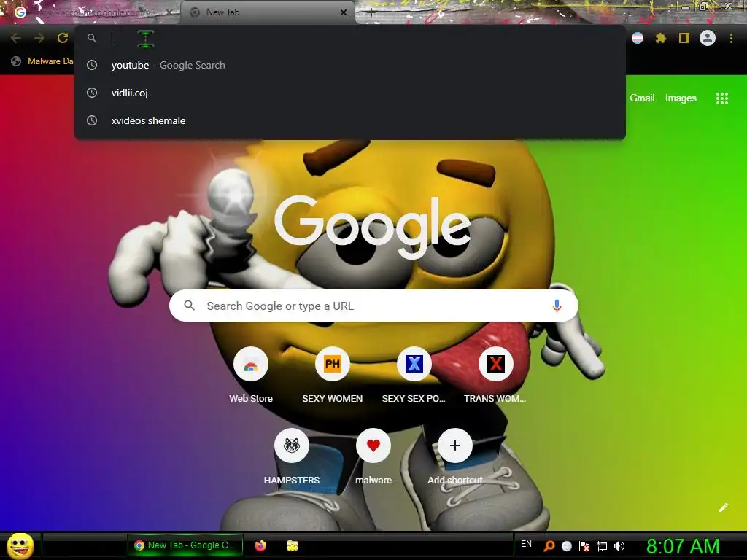
Task: Open the Malware Da… bookmark
Action: pyautogui.click(x=42, y=61)
